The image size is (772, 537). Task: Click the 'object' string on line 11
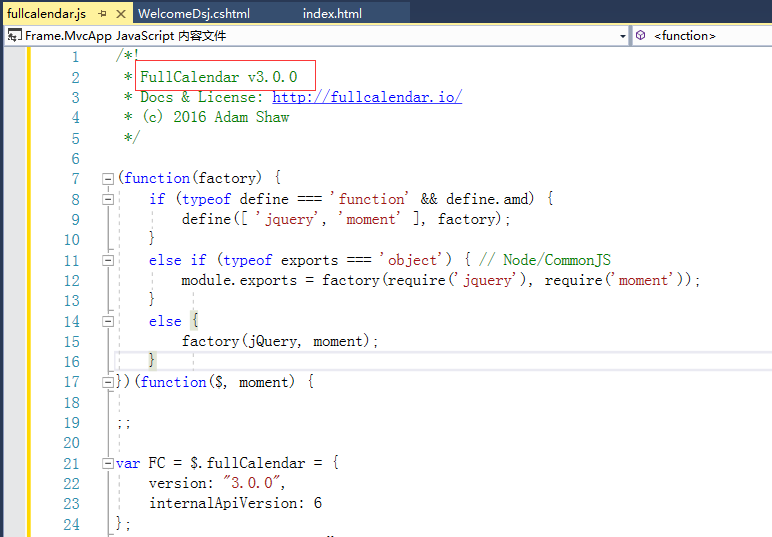[412, 260]
